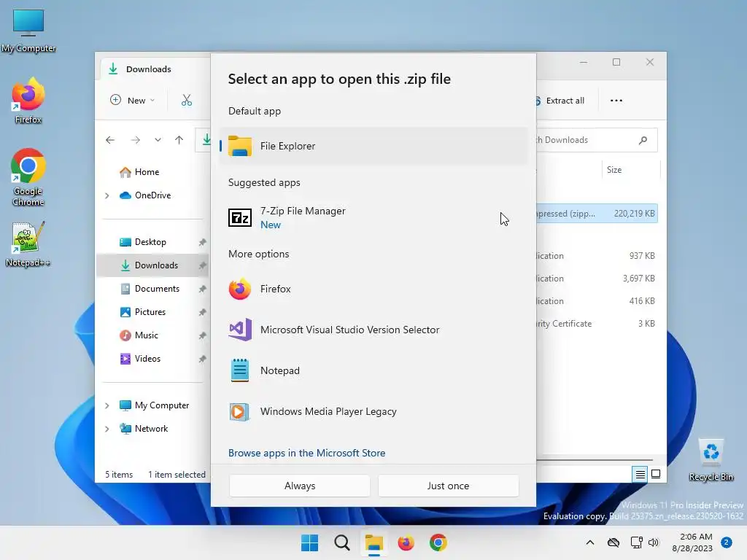Click the search magnifier in File Explorer
The height and width of the screenshot is (560, 747).
643,140
